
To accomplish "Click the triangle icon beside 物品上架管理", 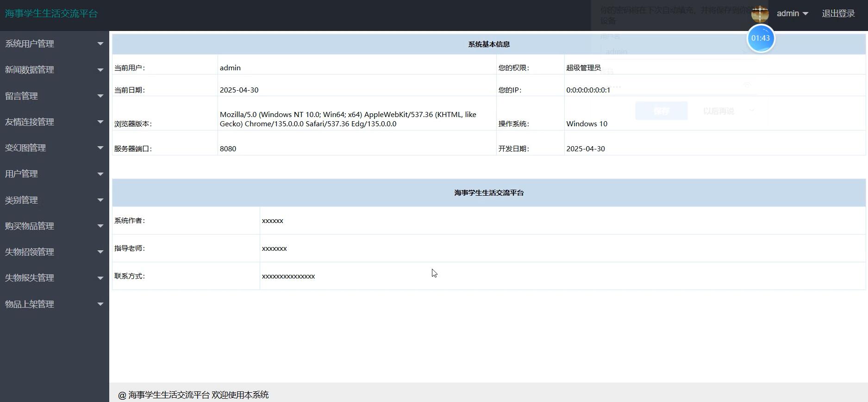I will click(100, 304).
